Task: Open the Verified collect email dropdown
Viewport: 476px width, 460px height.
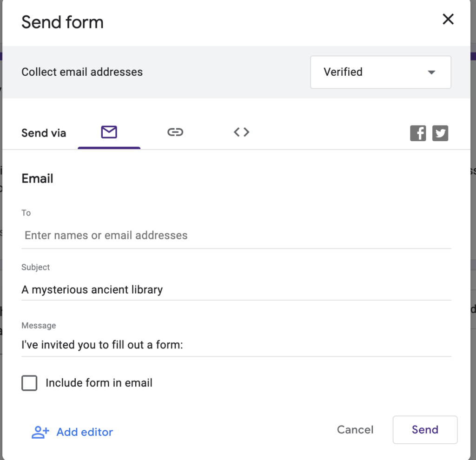Action: (380, 72)
